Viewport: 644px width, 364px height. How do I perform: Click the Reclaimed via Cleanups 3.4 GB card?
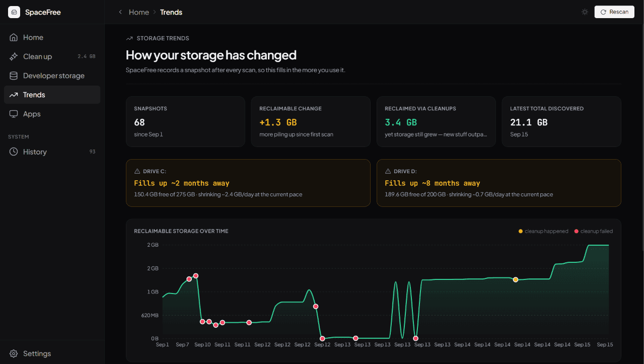tap(436, 121)
